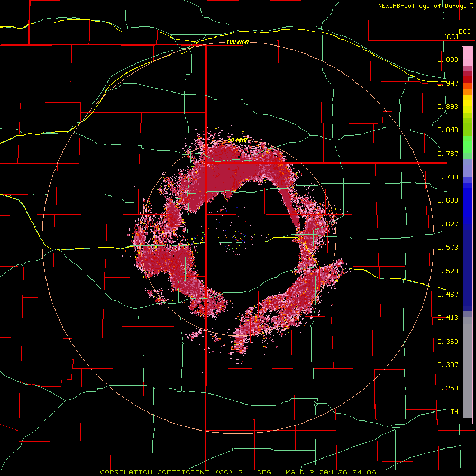Click the 0.787 color scale value

click(x=448, y=153)
